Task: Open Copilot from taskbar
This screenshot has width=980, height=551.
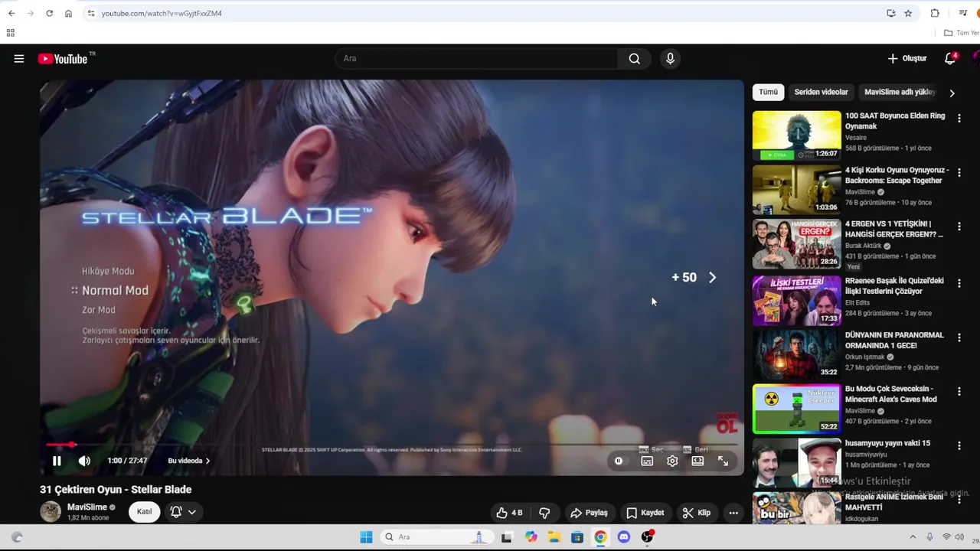Action: [531, 537]
